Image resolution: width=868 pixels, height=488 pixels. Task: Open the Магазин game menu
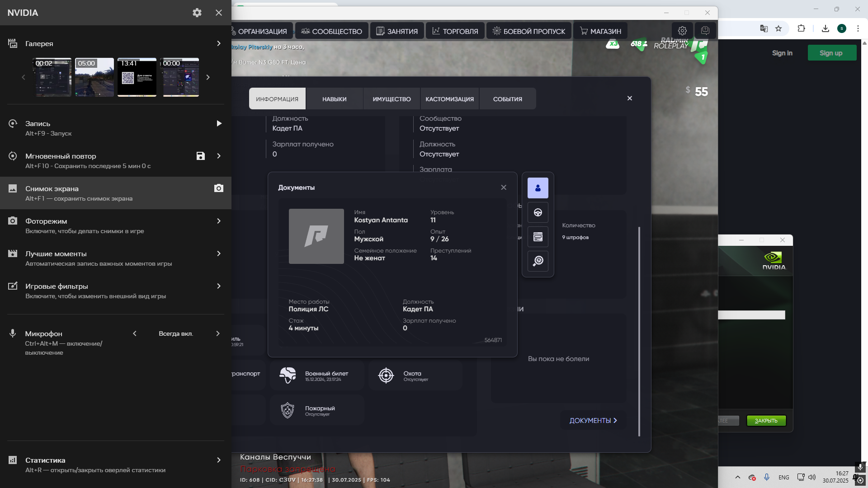click(600, 31)
